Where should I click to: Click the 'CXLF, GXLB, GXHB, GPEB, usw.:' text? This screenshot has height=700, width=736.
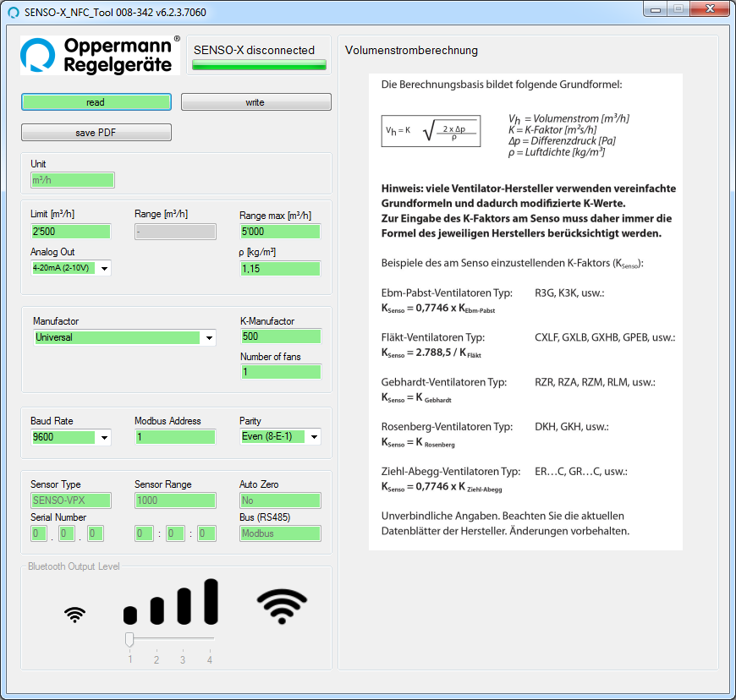[605, 337]
